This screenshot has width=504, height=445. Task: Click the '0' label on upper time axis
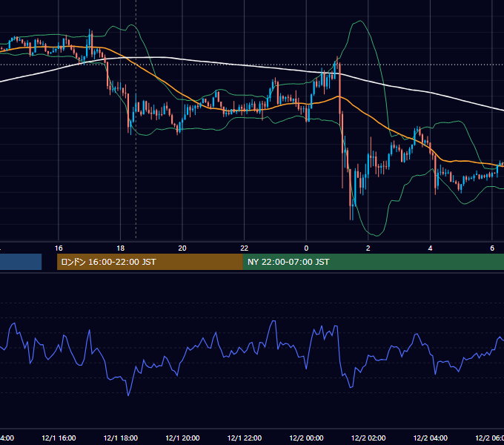click(306, 248)
